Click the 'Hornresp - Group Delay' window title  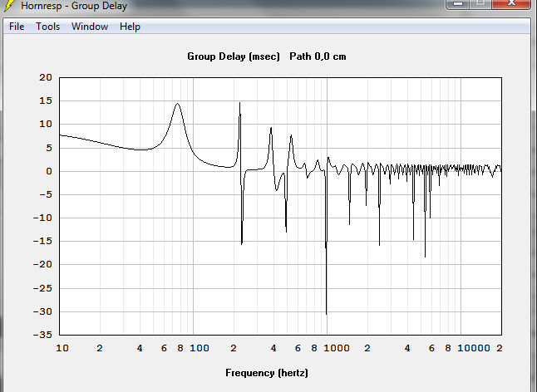(x=74, y=6)
